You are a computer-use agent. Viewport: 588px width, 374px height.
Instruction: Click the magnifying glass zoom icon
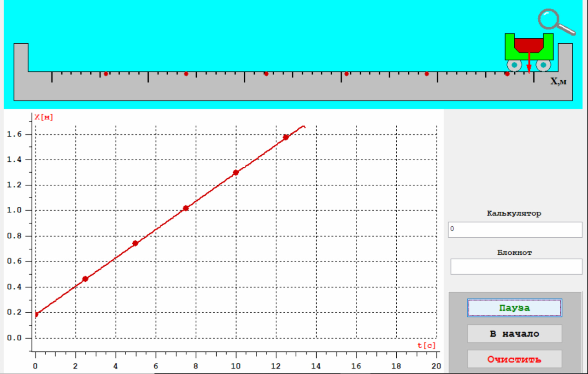tap(557, 22)
